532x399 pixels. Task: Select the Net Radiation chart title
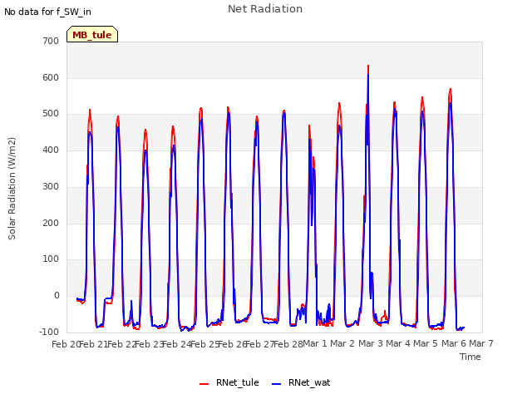265,9
